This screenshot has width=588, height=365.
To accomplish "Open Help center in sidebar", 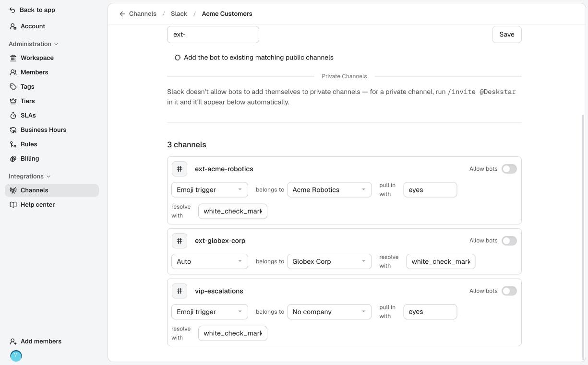I will click(x=52, y=205).
